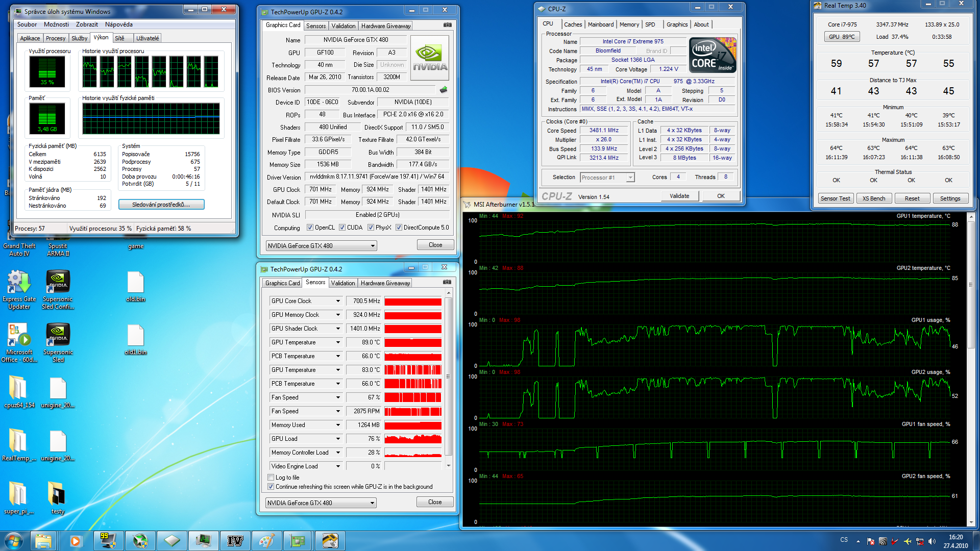Open GPU selector dropdown in GPU-Z Sensors window

(321, 503)
